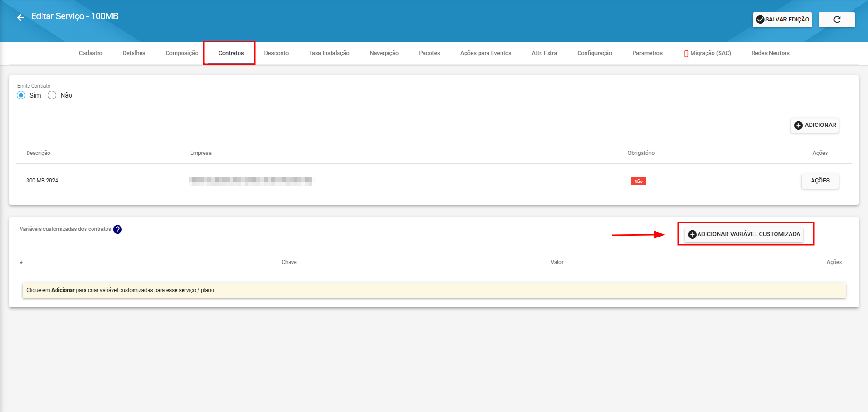Open the Taxa Instalação tab

tap(329, 53)
